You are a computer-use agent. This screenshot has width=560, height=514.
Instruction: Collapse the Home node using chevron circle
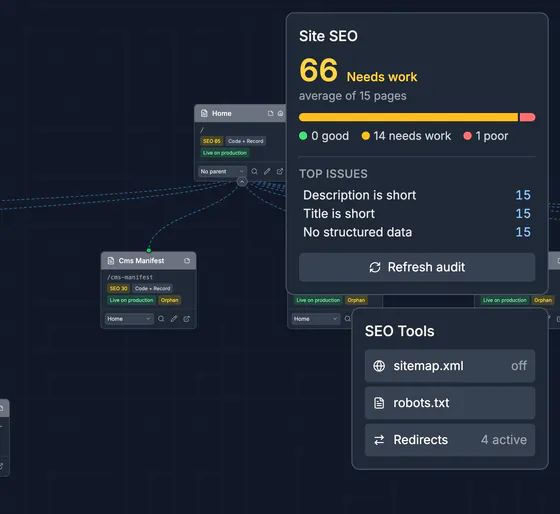click(242, 182)
